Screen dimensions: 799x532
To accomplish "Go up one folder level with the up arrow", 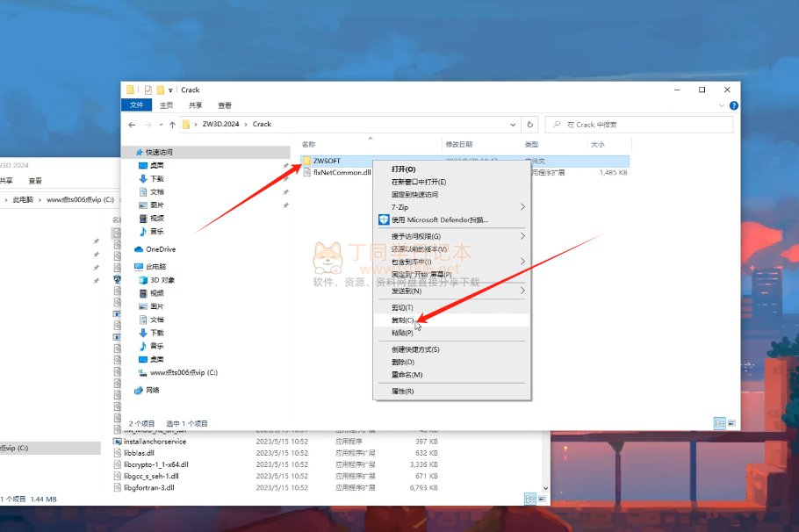I will coord(172,125).
